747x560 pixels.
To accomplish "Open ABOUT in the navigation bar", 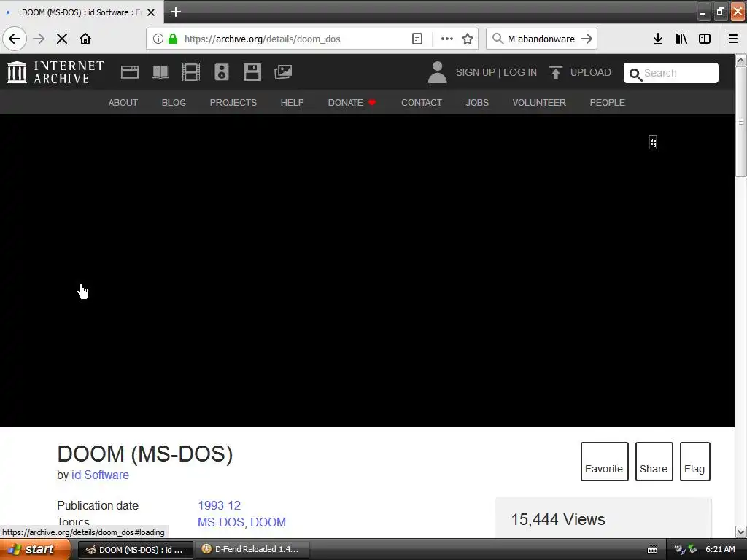I will click(123, 102).
